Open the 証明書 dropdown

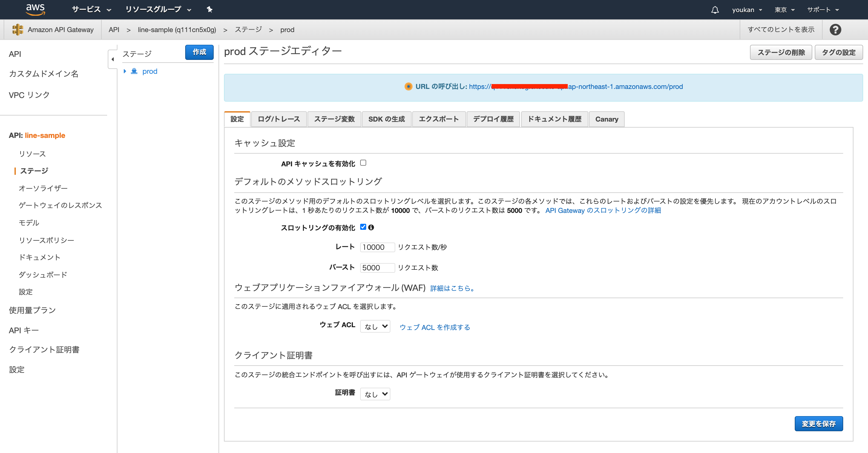[375, 394]
